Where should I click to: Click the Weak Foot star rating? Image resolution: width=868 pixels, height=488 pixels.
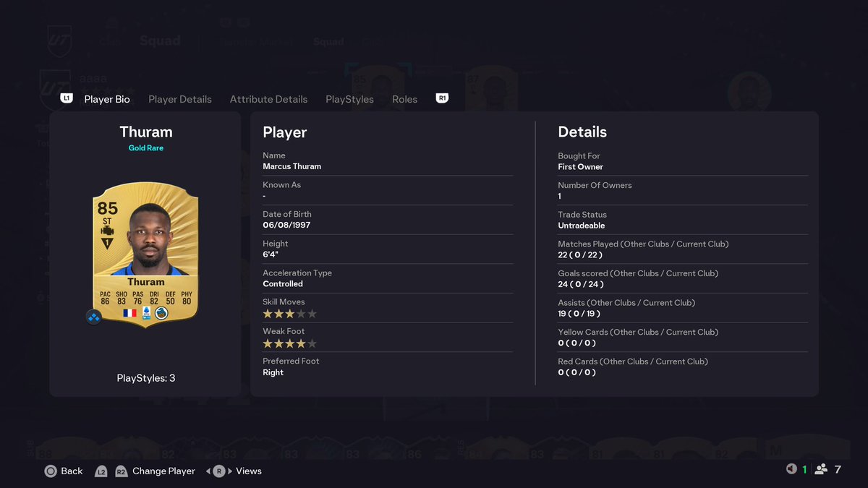289,343
